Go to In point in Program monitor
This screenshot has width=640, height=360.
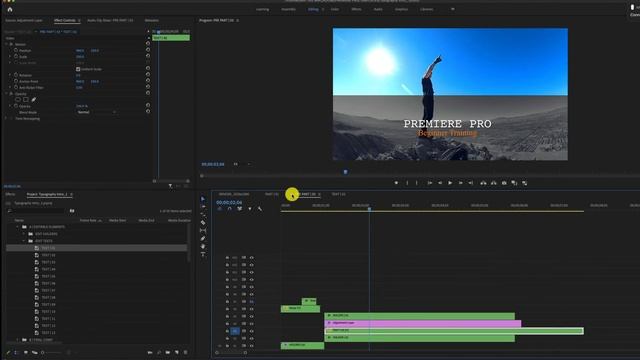[430, 183]
